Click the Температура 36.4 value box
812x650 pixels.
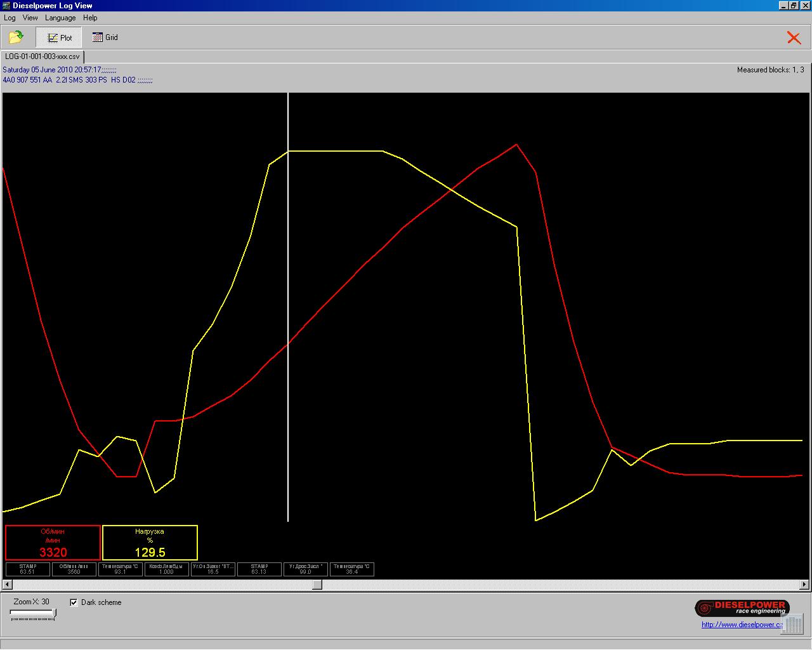[352, 569]
